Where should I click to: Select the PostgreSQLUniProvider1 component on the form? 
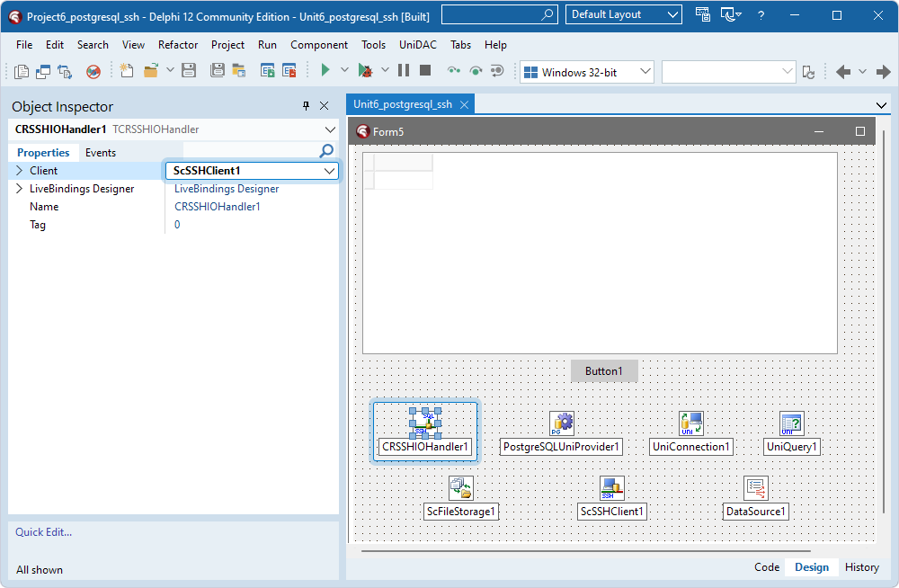[x=561, y=423]
